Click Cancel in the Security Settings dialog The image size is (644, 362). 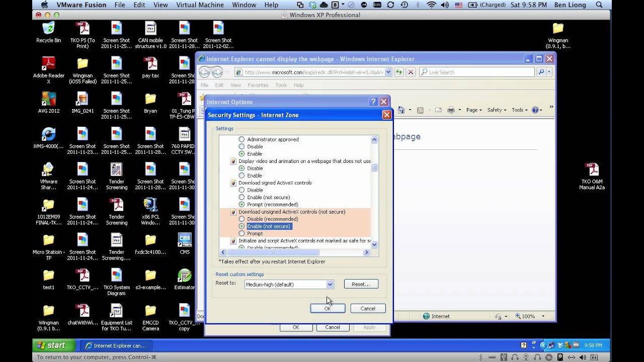(368, 309)
